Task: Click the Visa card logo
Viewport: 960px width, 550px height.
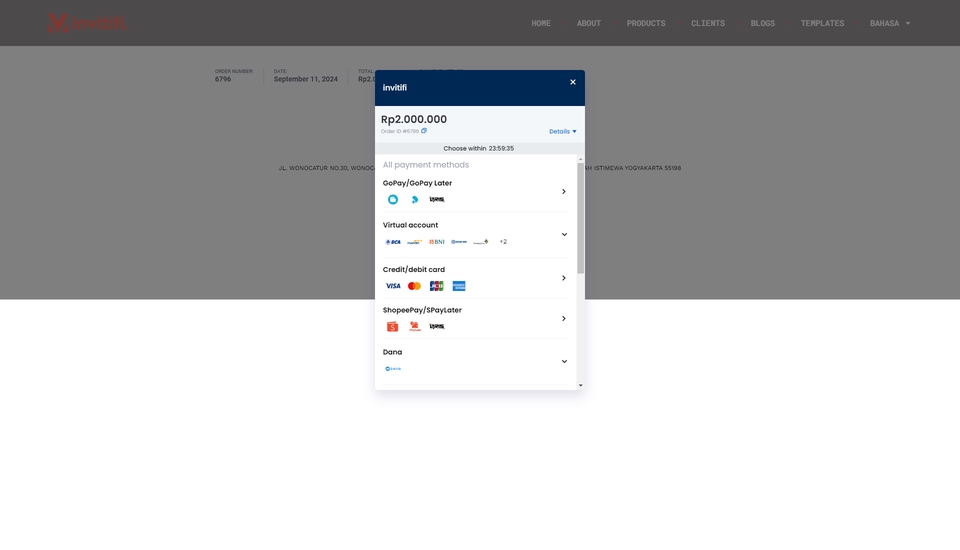Action: (392, 286)
